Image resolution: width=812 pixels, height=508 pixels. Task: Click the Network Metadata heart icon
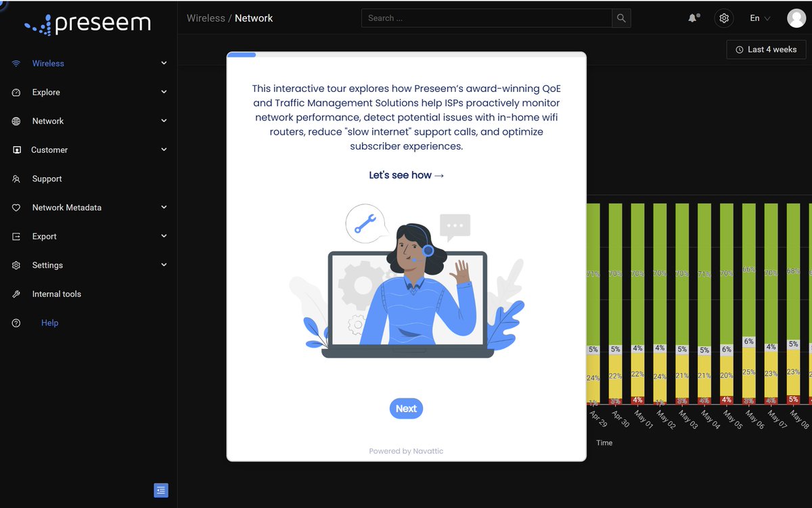click(x=16, y=208)
